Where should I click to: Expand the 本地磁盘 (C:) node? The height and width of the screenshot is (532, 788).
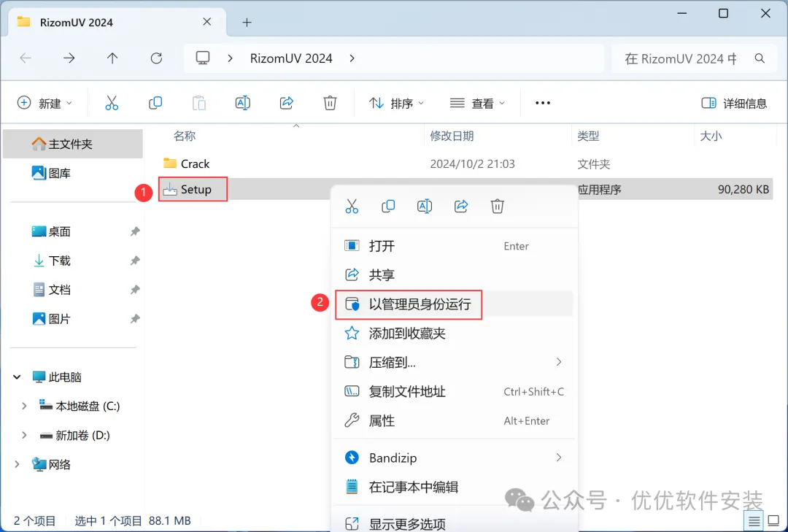23,406
